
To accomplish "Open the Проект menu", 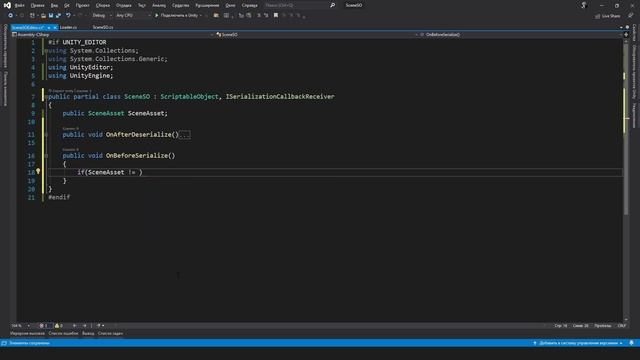I will click(82, 6).
